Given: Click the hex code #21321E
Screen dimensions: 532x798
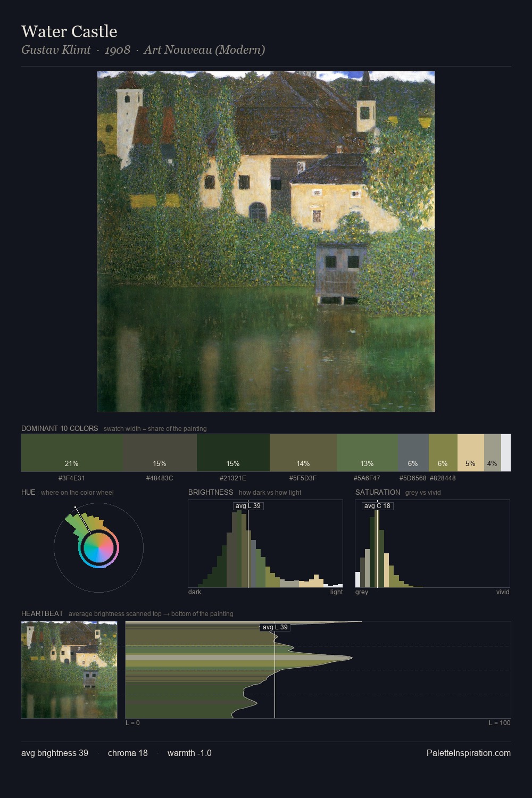Looking at the screenshot, I should [x=233, y=478].
